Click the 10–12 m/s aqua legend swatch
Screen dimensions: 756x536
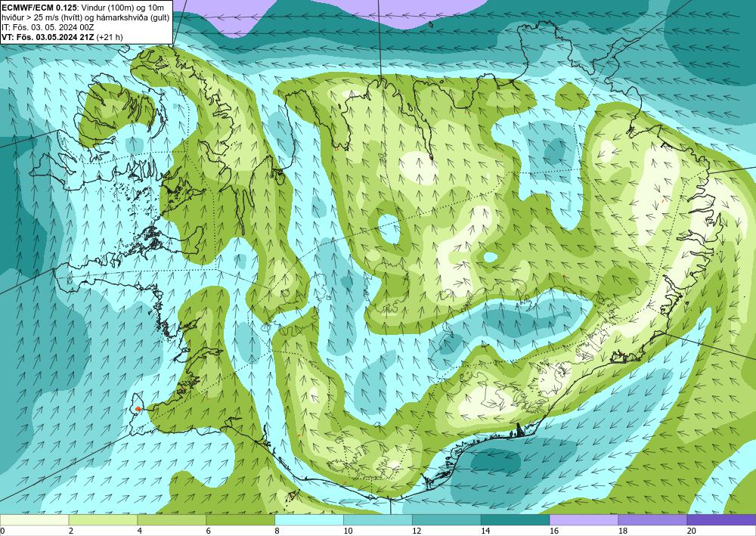(x=377, y=520)
